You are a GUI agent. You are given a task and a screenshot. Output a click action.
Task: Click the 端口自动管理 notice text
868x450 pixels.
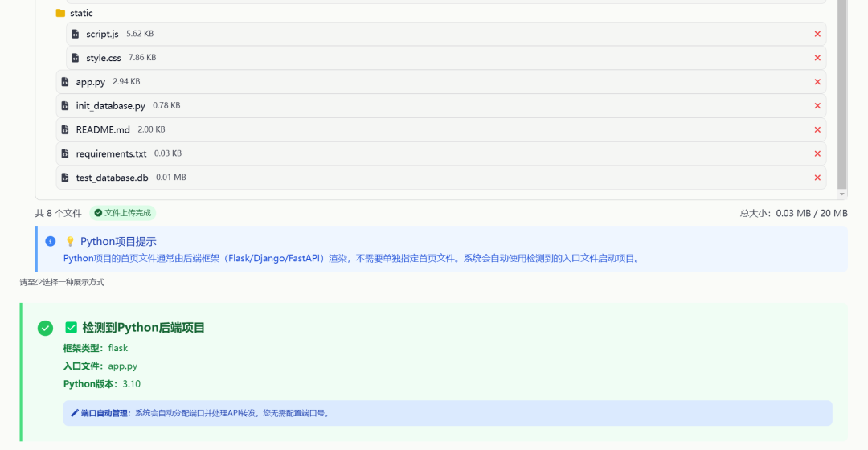[x=206, y=413]
